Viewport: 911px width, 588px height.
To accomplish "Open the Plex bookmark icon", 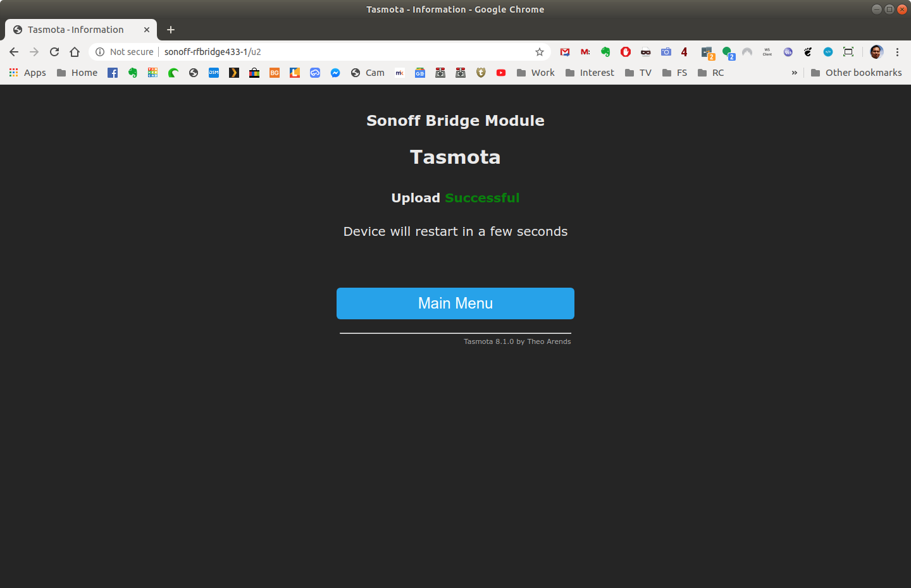I will click(234, 73).
